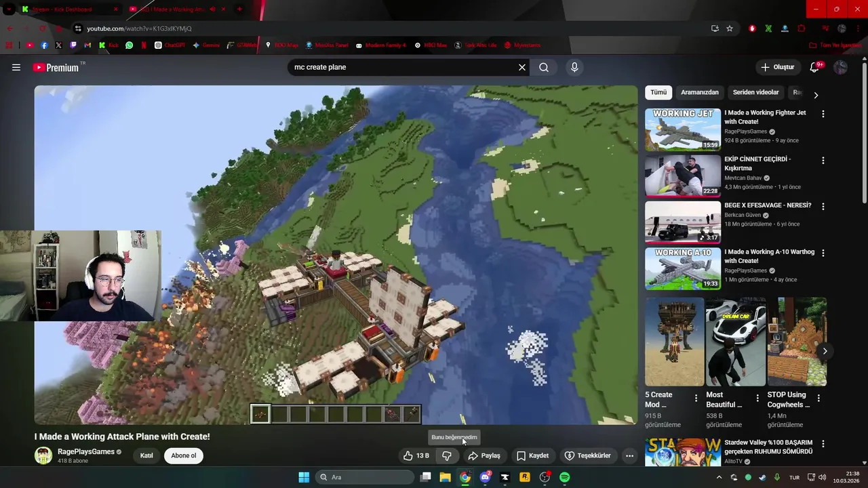Show hidden system tray icons chevron

pos(719,477)
